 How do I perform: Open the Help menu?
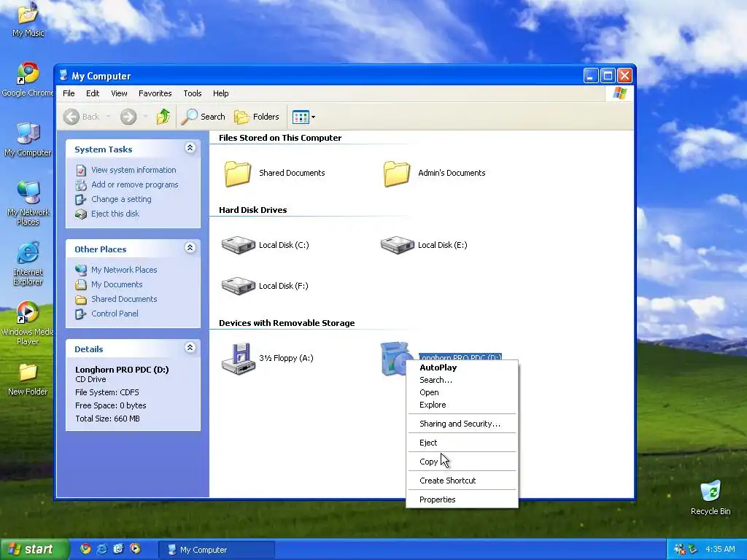(x=220, y=93)
